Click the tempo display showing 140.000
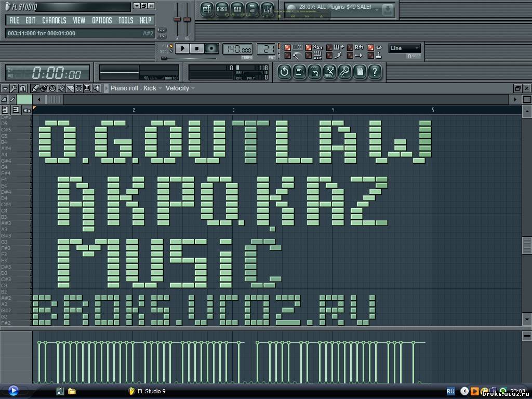 click(x=237, y=49)
